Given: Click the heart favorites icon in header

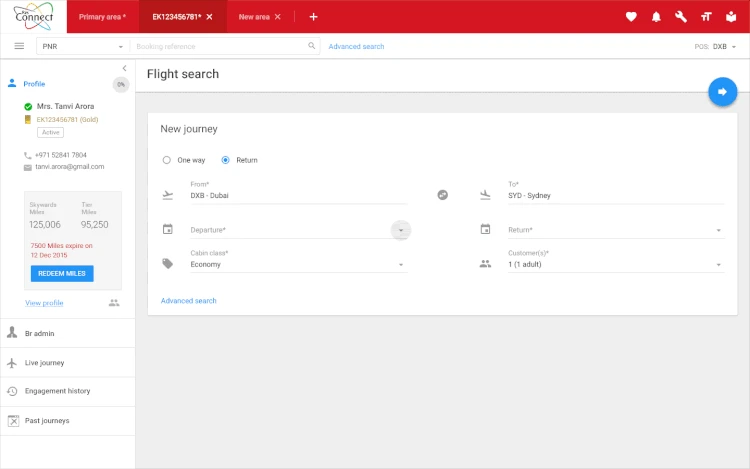Looking at the screenshot, I should point(631,17).
